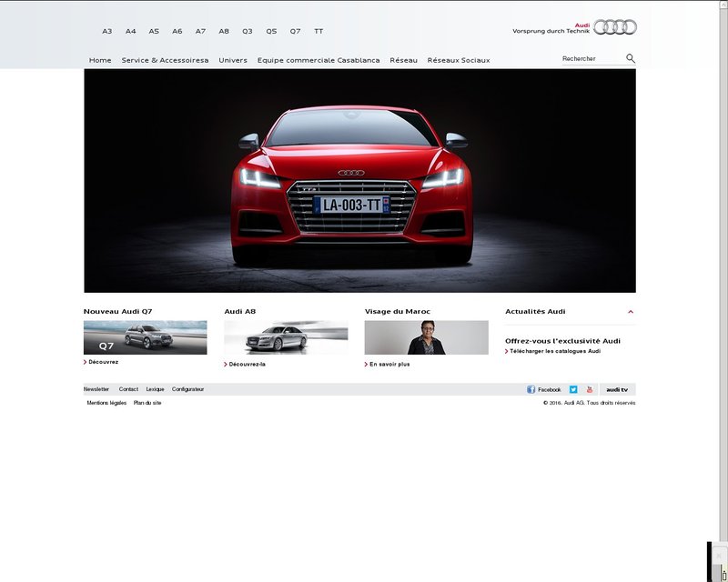728x582 pixels.
Task: Select the TT model tab
Action: pyautogui.click(x=318, y=31)
